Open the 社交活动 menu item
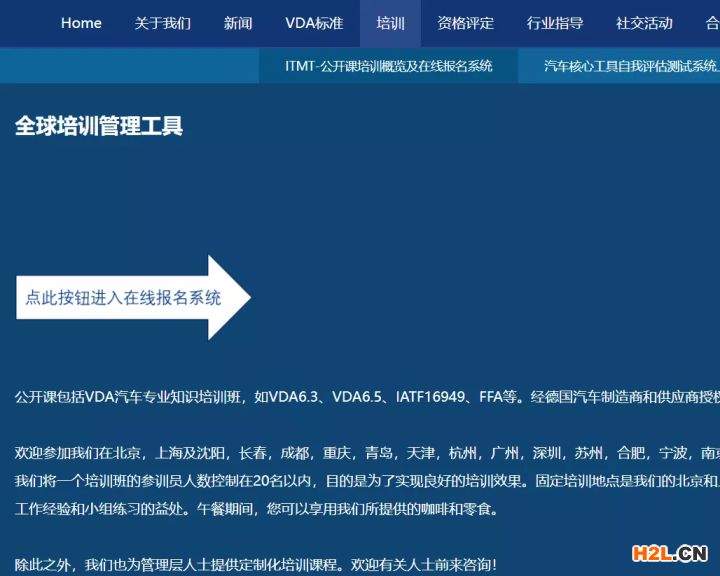Screen dimensions: 720x576 click(644, 23)
